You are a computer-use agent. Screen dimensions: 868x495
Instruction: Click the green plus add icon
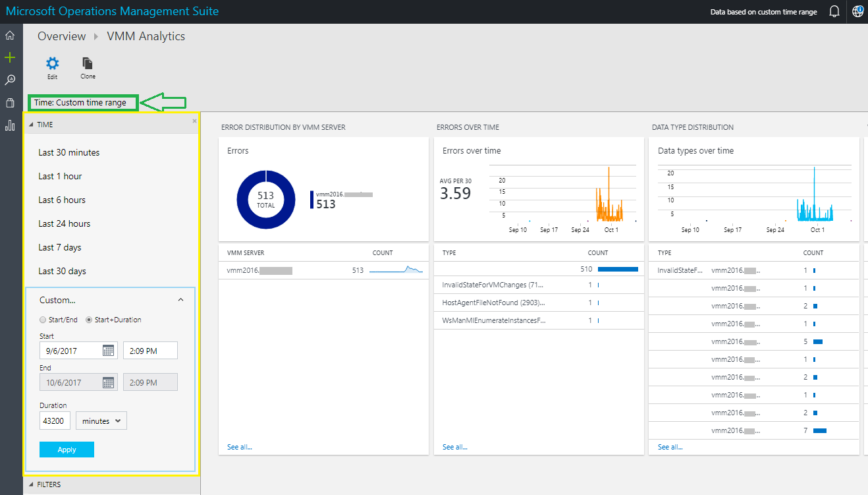point(10,58)
